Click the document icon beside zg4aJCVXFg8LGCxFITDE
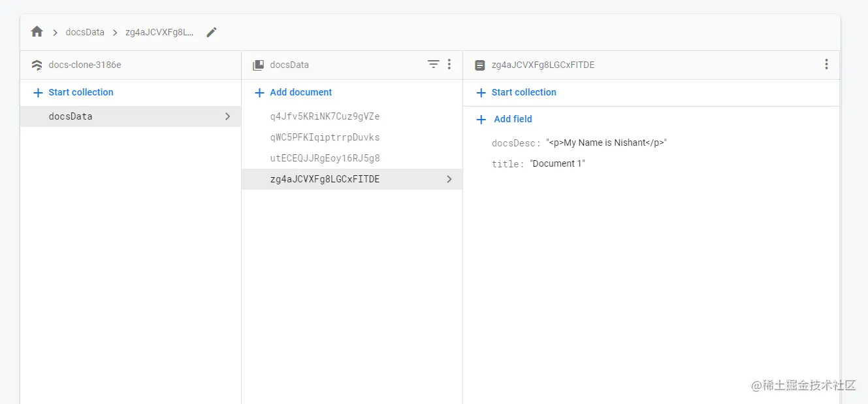 coord(480,64)
